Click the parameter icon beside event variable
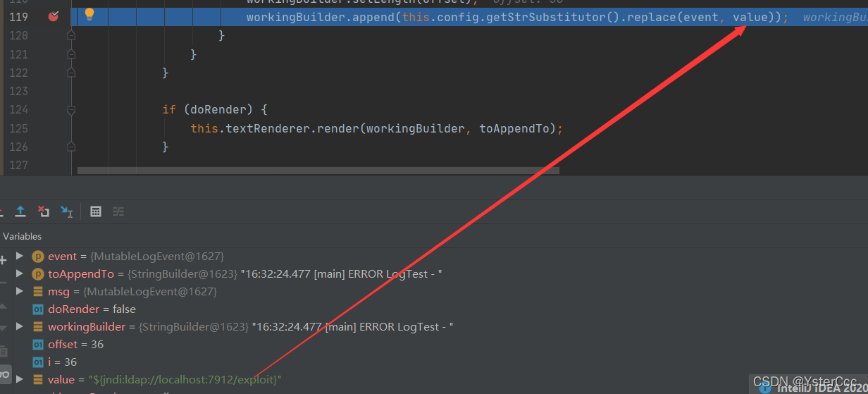868x394 pixels. pos(38,257)
